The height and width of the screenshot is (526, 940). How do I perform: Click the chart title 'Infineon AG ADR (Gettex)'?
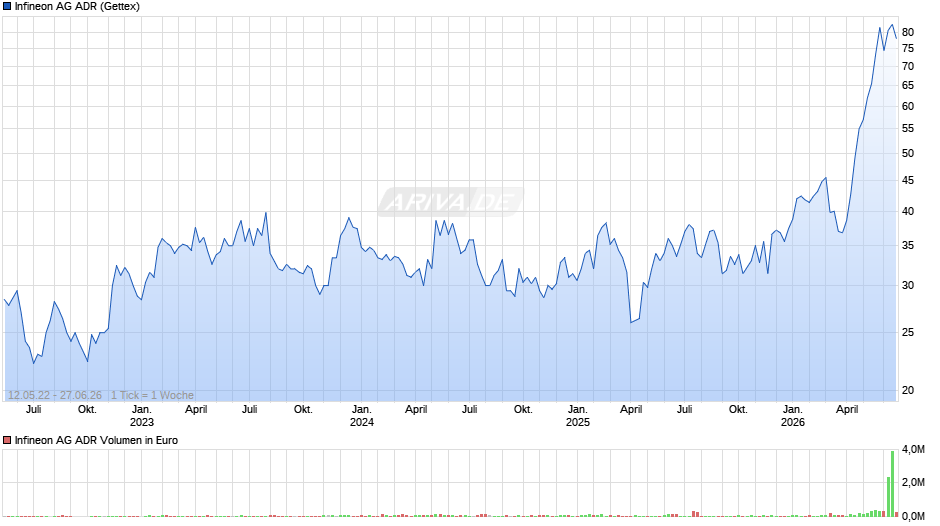pos(77,7)
